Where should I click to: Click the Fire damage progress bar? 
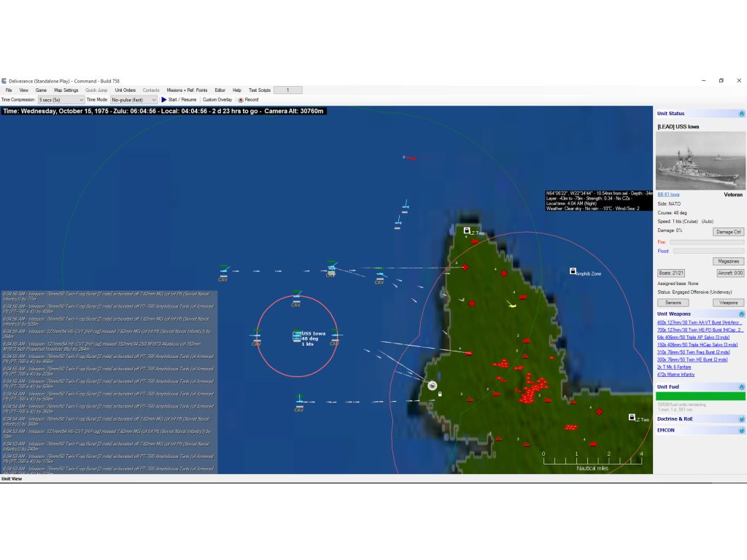tap(707, 242)
